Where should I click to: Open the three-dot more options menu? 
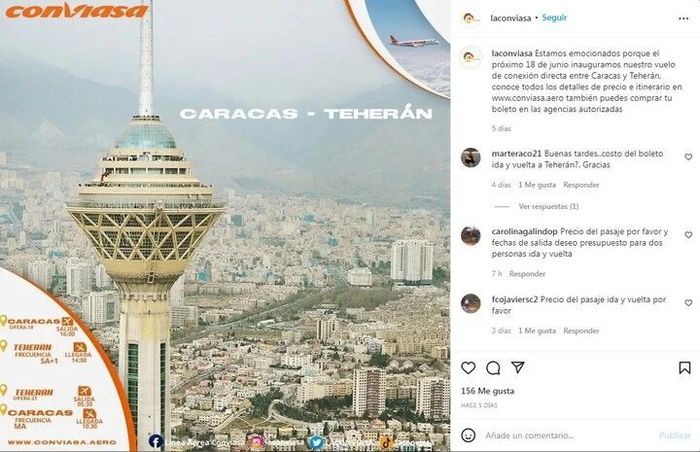tap(683, 19)
